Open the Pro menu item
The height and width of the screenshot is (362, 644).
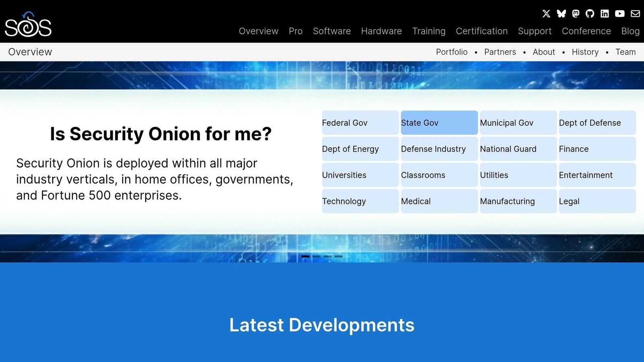pyautogui.click(x=296, y=31)
